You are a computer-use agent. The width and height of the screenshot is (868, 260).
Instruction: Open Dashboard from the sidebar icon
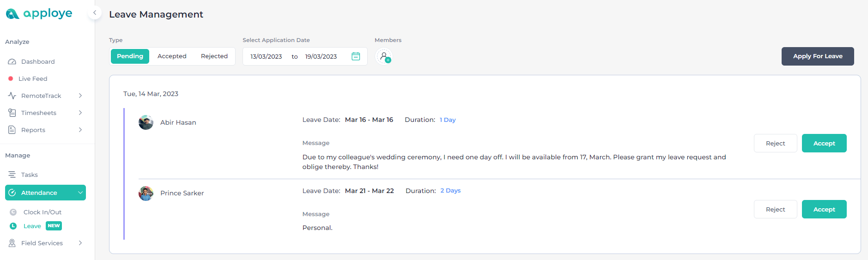[12, 61]
